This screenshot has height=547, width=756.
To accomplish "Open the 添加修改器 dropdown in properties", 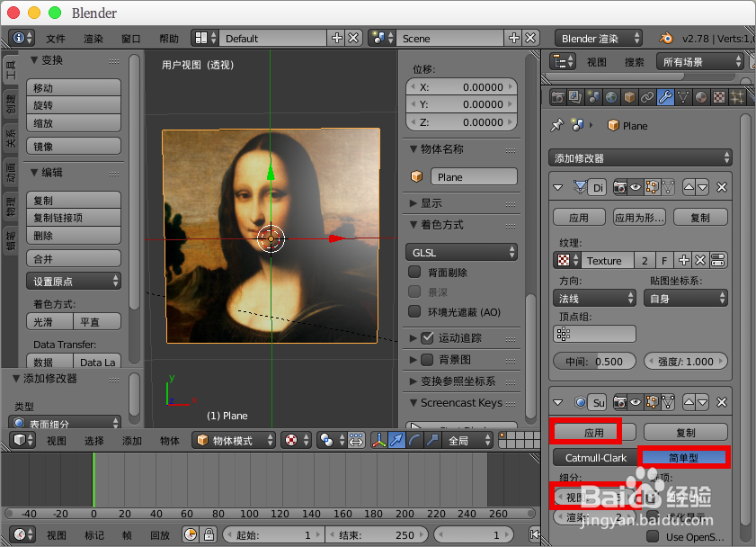I will 640,157.
